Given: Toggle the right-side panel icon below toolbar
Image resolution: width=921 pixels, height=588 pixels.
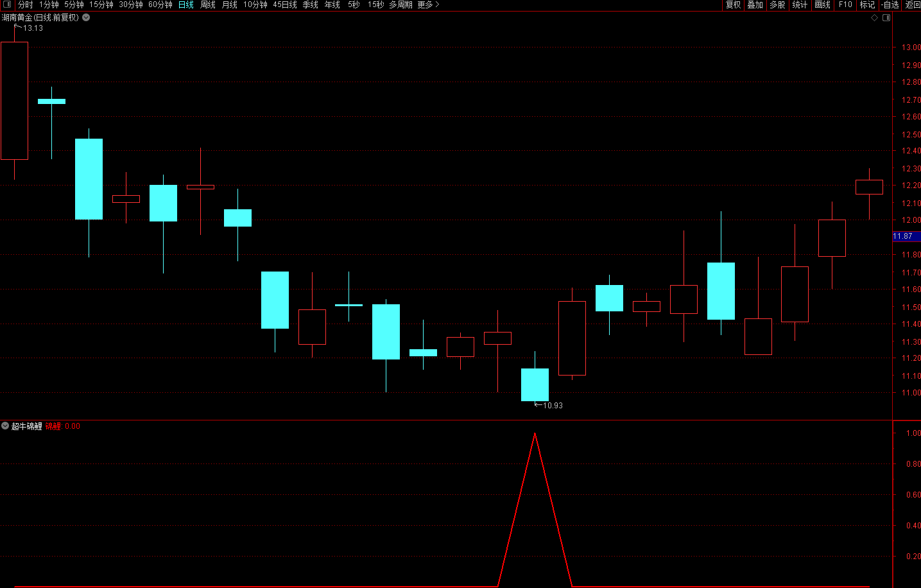Looking at the screenshot, I should coord(886,18).
